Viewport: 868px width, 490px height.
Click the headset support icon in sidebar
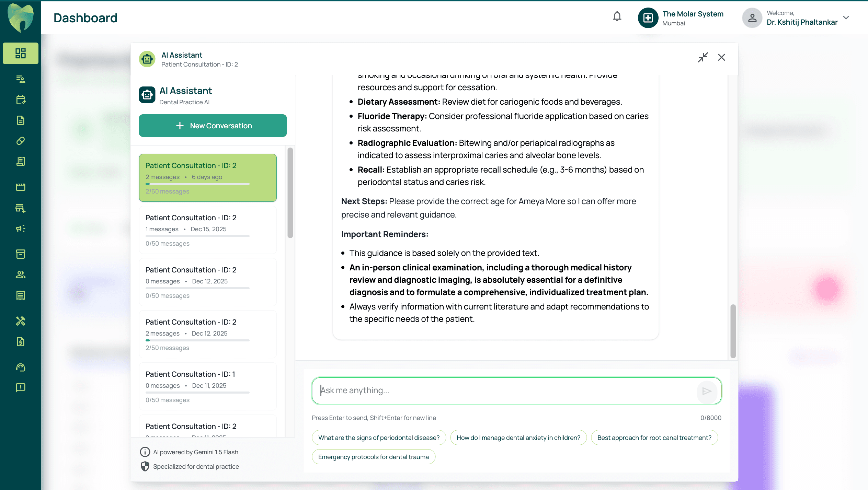click(21, 367)
